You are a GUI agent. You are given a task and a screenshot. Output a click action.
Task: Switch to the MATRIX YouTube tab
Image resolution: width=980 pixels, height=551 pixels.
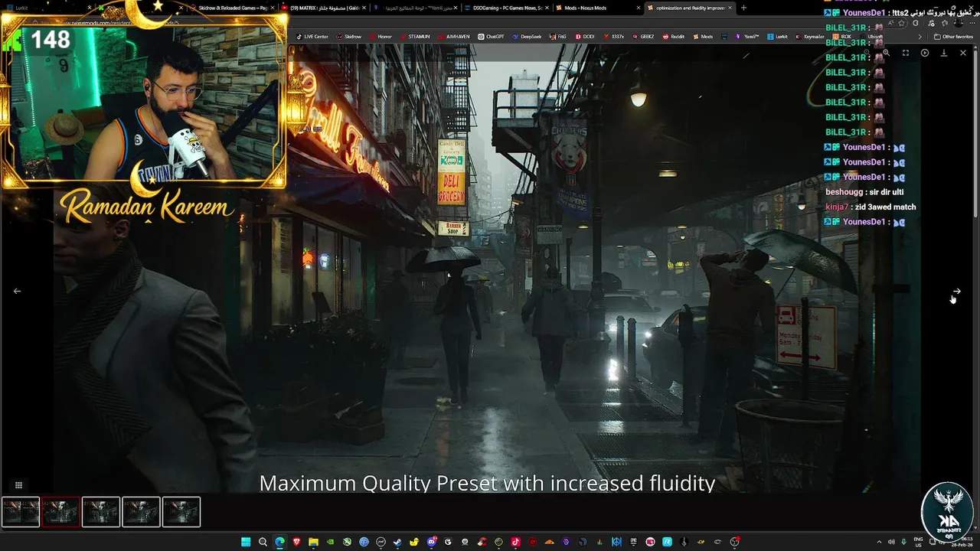(x=325, y=8)
